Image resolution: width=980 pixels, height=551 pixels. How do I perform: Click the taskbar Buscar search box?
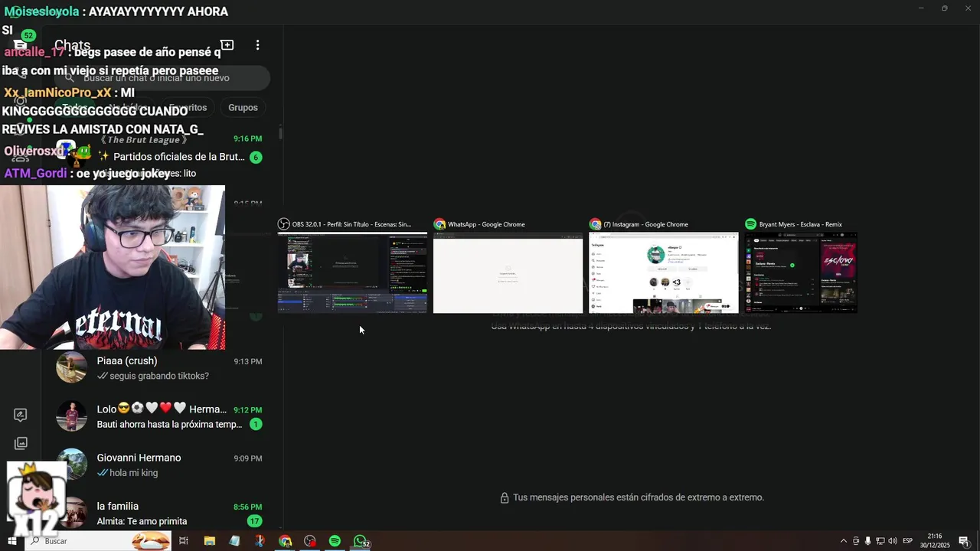coord(98,541)
